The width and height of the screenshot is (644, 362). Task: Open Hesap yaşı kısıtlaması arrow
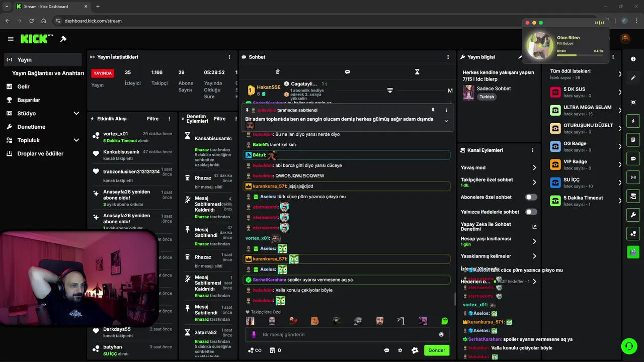pos(534,241)
